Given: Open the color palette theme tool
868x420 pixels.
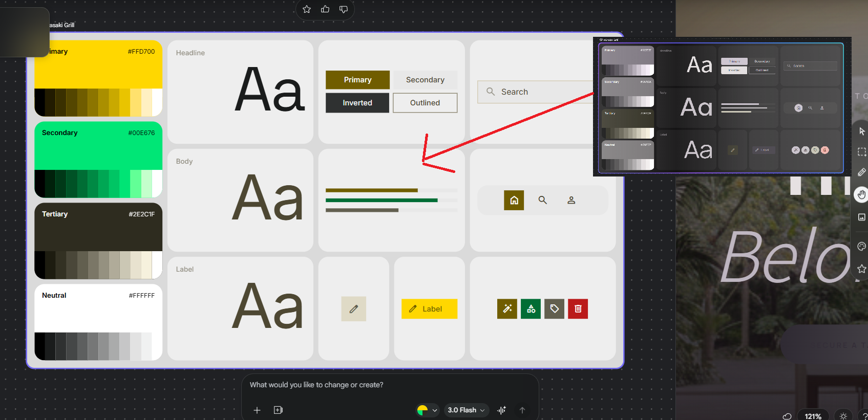Looking at the screenshot, I should (x=862, y=247).
